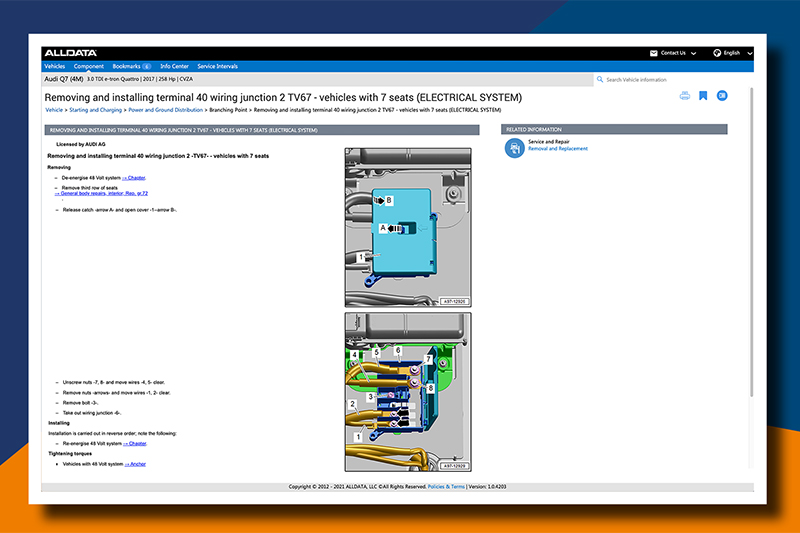Click 'Release catch -arrow A-' step text
The image size is (800, 533).
coord(119,210)
